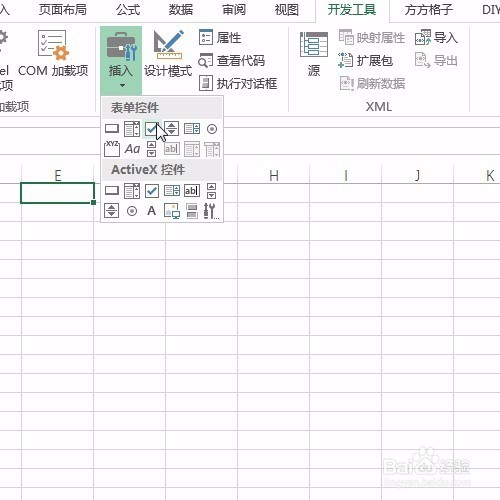
Task: Insert an ActiveX Scroll Bar
Action: [x=211, y=191]
